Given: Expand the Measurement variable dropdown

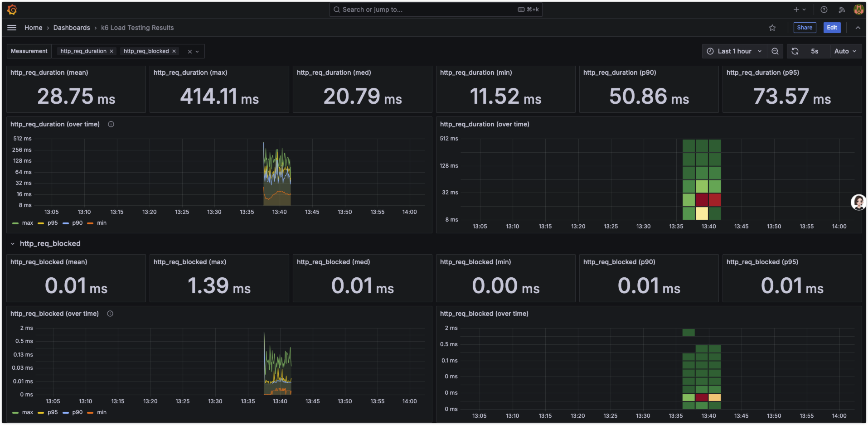Looking at the screenshot, I should pyautogui.click(x=197, y=52).
